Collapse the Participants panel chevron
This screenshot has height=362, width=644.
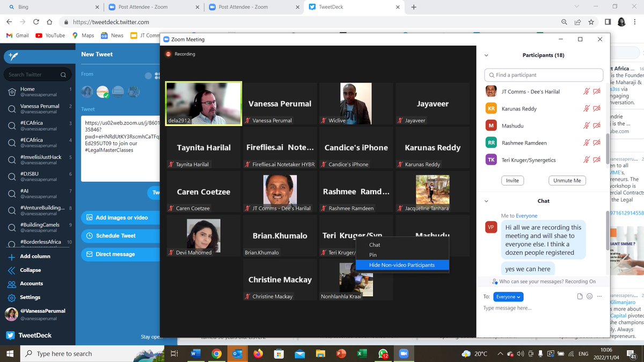click(487, 55)
